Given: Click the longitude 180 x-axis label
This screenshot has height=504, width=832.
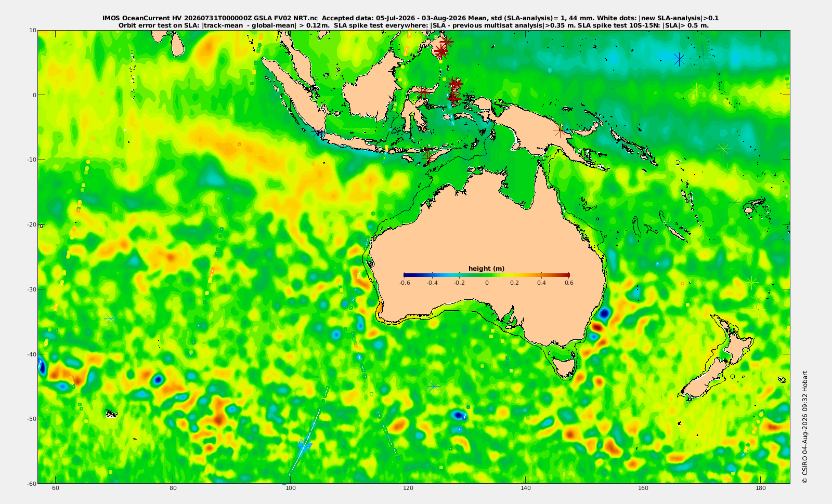Looking at the screenshot, I should pyautogui.click(x=761, y=488).
